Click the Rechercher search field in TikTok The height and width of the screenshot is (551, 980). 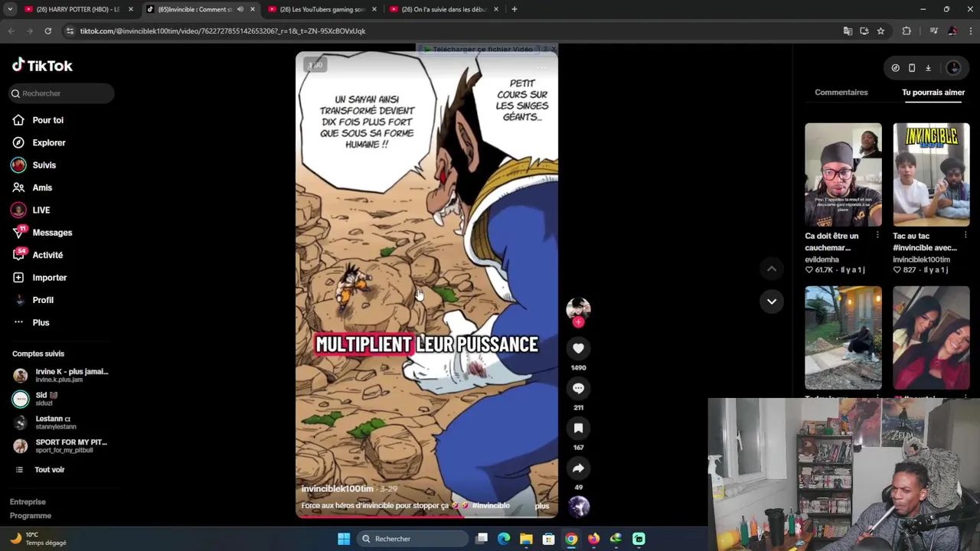[61, 93]
